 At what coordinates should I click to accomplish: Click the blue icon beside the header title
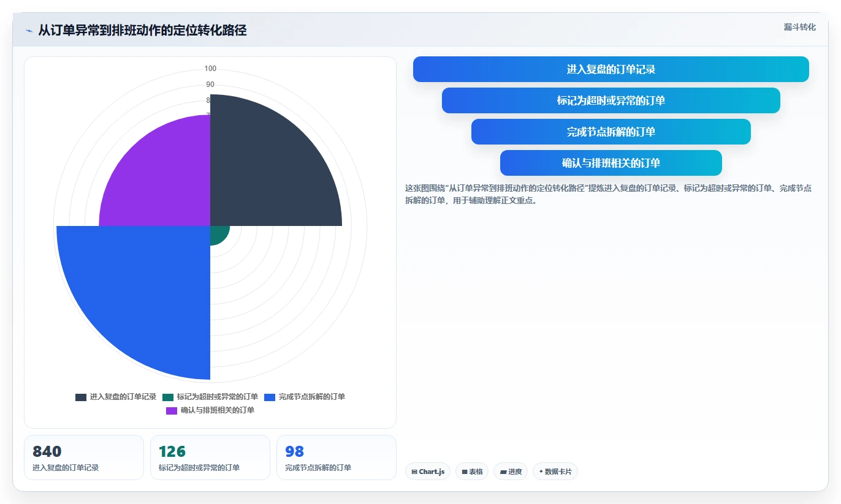pos(29,31)
